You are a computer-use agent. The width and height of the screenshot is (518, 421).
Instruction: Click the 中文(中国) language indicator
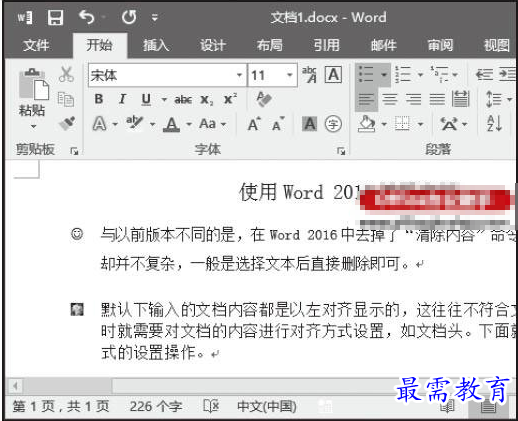pyautogui.click(x=267, y=406)
